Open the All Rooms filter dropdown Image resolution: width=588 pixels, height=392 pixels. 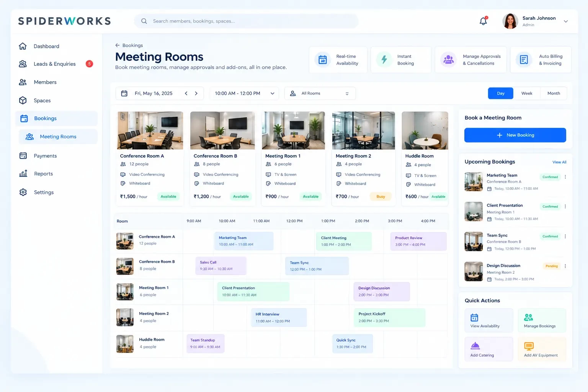[x=320, y=93]
